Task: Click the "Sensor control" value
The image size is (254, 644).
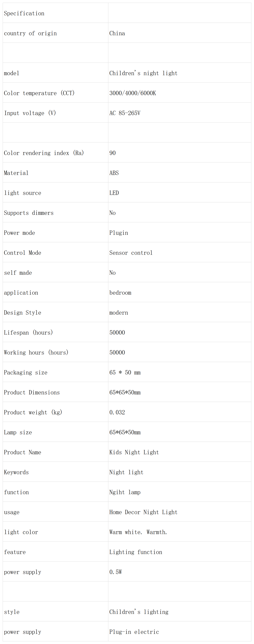Action: [x=131, y=253]
